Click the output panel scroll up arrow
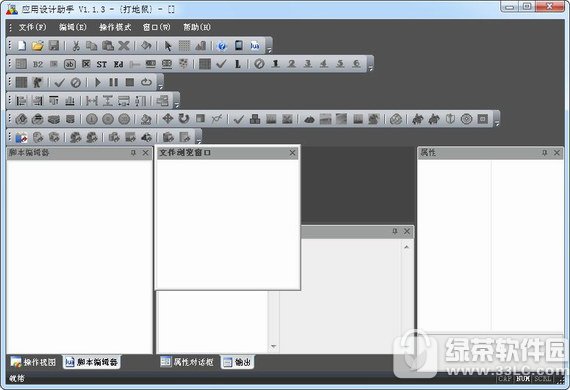Image resolution: width=570 pixels, height=390 pixels. pyautogui.click(x=406, y=247)
